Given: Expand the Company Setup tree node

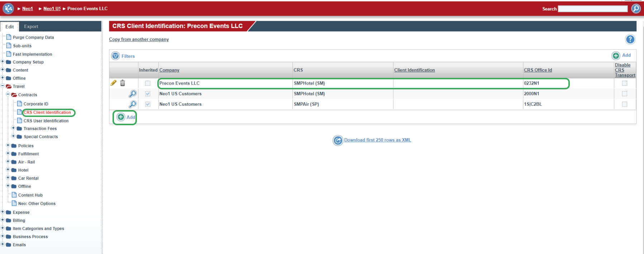Looking at the screenshot, I should [x=3, y=61].
